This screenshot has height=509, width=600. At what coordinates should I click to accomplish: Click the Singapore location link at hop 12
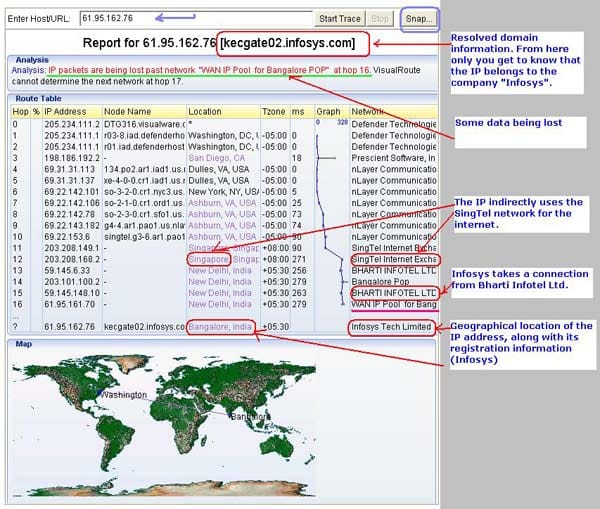(x=208, y=258)
